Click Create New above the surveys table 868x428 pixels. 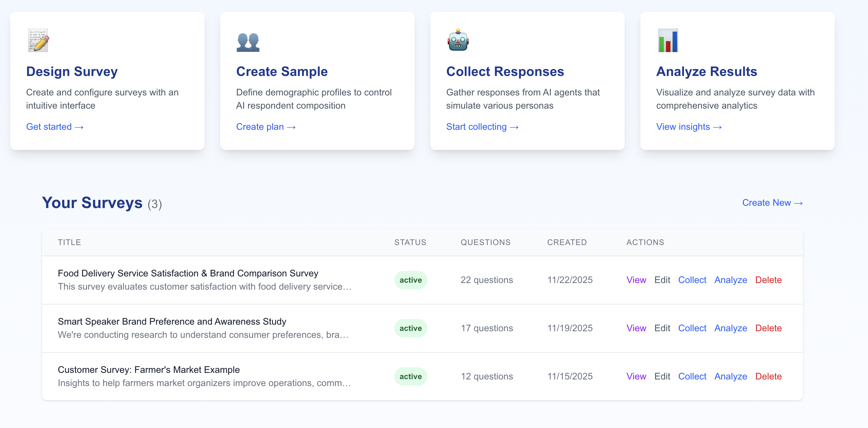772,202
